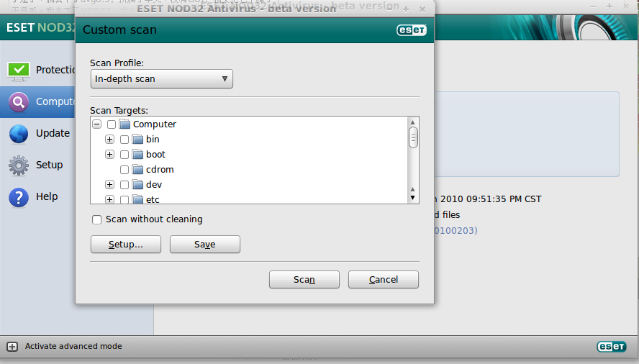Click the scrollbar thumb in Scan Targets
Viewport: 639px width, 364px height.
(x=413, y=138)
